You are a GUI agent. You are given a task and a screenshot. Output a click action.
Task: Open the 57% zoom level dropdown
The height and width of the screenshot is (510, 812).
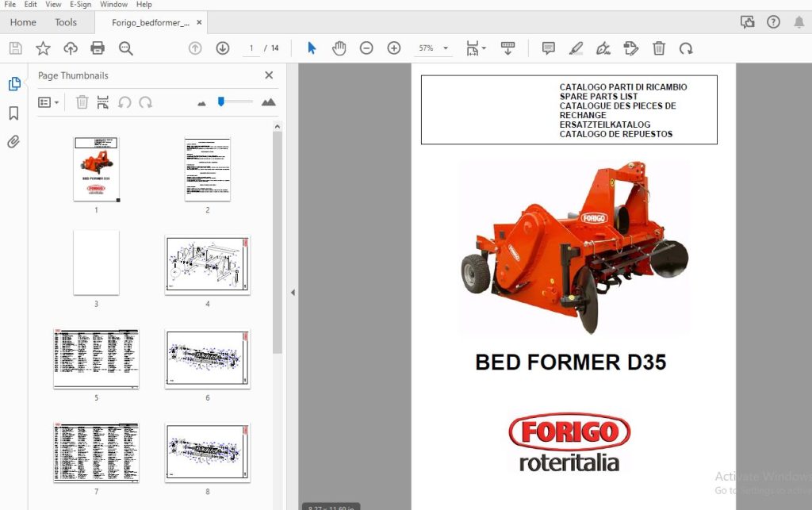pyautogui.click(x=446, y=48)
